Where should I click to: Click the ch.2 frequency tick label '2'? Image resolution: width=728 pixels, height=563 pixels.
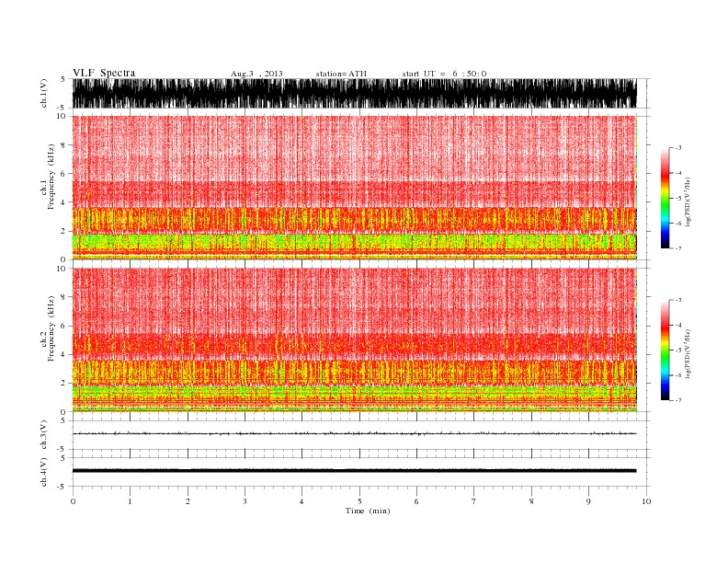[63, 384]
